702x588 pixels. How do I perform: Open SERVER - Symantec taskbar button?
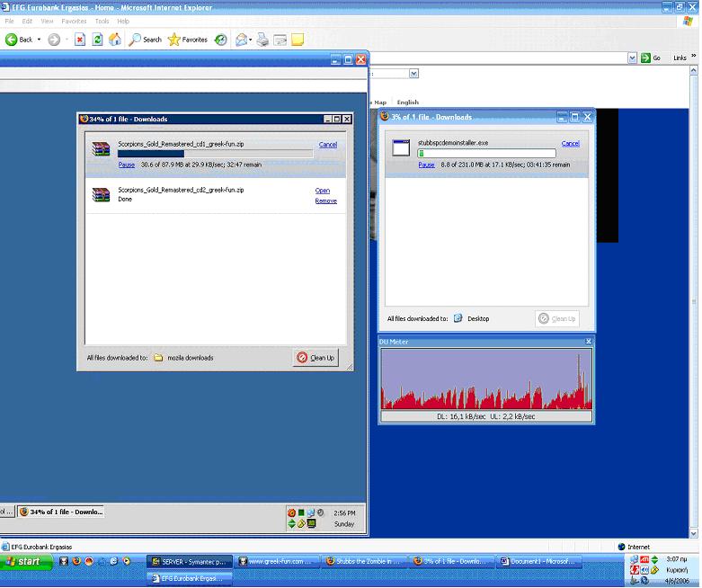(190, 562)
